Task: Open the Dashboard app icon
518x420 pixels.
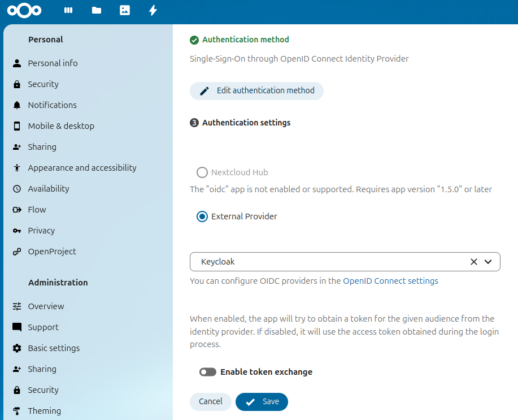Action: coord(68,10)
